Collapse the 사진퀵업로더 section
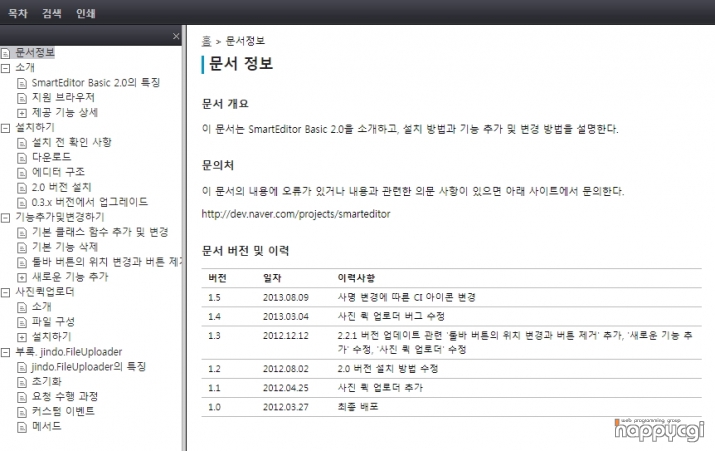715x451 pixels. (5, 293)
